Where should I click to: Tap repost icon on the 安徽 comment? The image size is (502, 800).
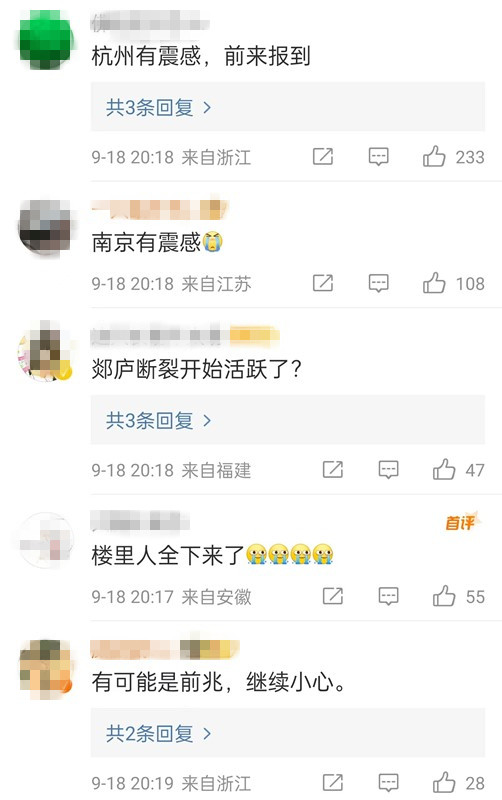coord(333,595)
